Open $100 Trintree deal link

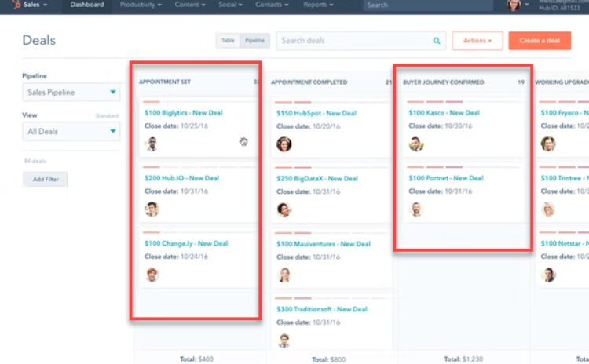565,178
